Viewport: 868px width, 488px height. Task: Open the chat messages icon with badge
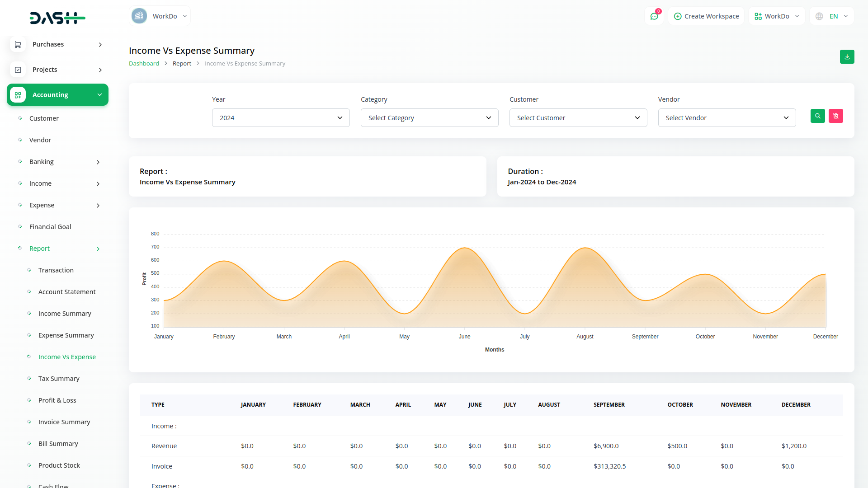point(654,16)
